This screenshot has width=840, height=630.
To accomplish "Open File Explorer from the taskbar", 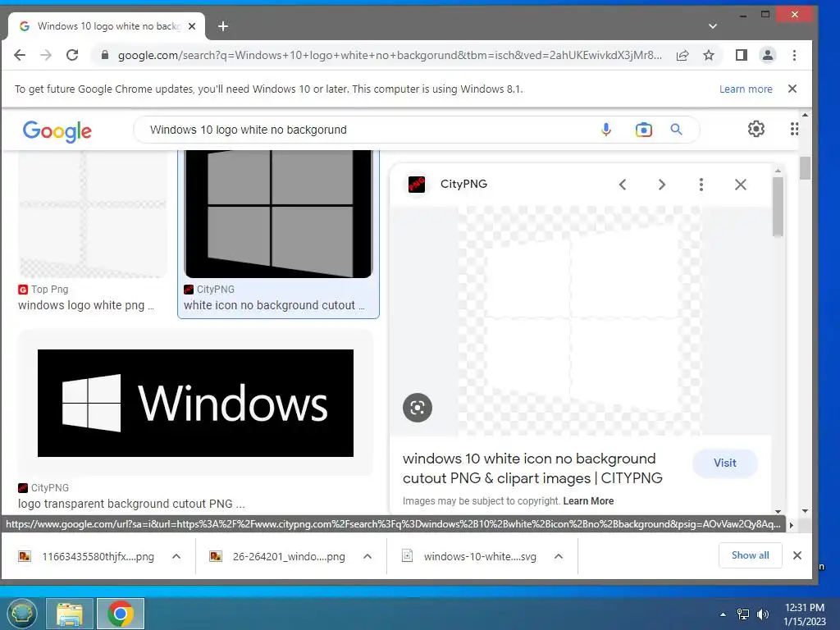I will pos(70,614).
